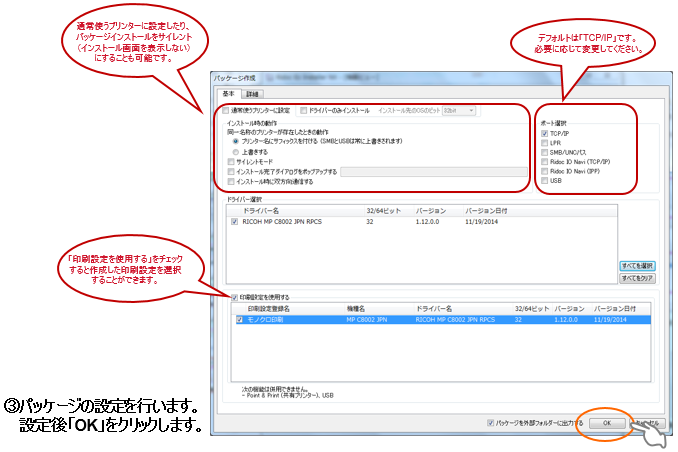The width and height of the screenshot is (678, 452).
Task: Enable 通常使うプリンターに設定 checkbox
Action: coord(227,110)
